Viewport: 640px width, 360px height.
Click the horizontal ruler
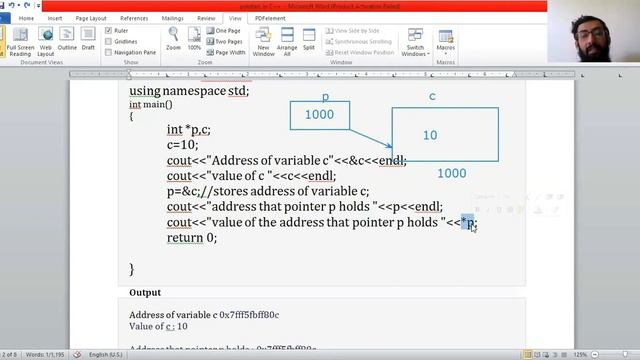click(322, 74)
